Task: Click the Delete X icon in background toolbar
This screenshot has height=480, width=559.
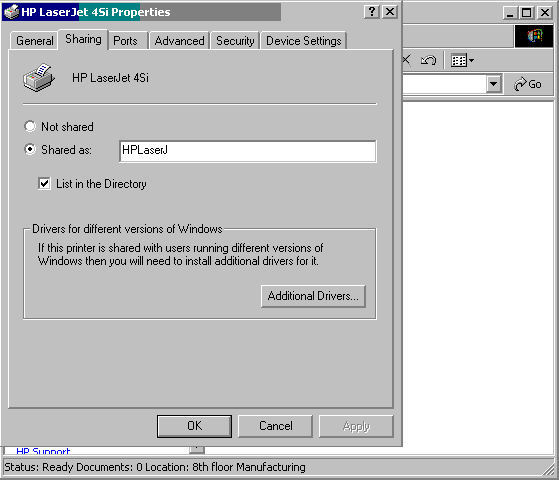Action: pos(406,60)
